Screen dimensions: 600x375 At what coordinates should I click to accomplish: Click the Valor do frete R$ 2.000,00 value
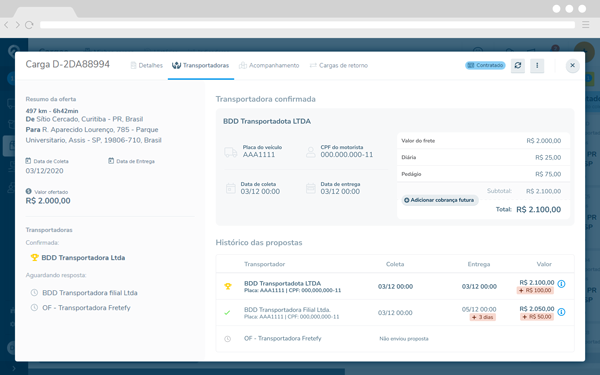click(543, 141)
